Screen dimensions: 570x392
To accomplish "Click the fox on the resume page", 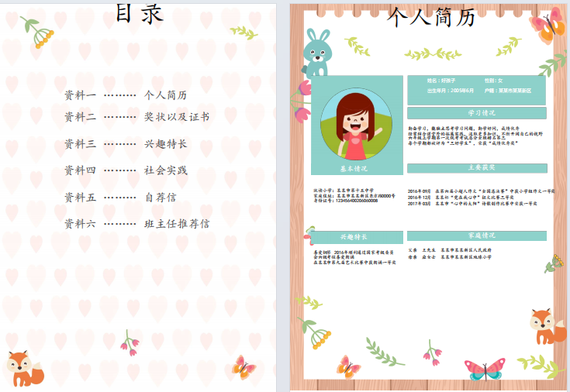I will pos(544,326).
